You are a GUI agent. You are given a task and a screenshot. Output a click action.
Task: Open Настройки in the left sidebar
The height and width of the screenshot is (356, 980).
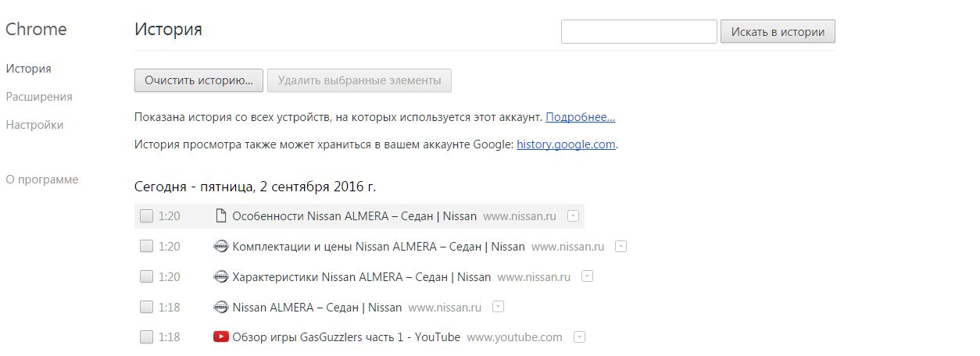[34, 125]
